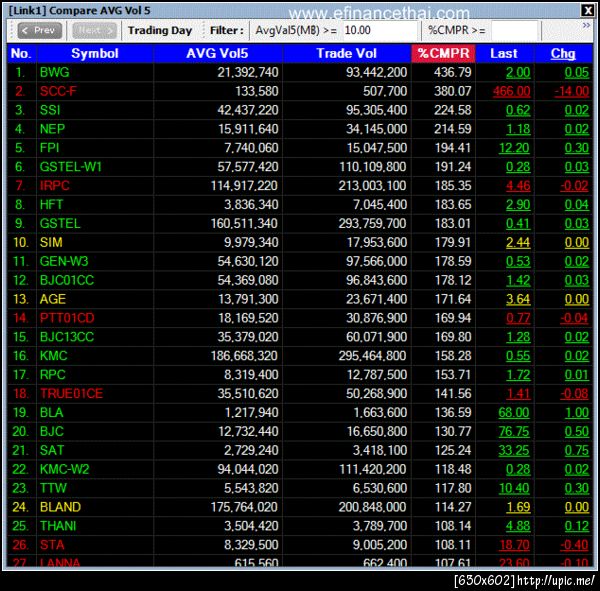
Task: Click SCC-F change value -14.00
Action: (x=572, y=91)
